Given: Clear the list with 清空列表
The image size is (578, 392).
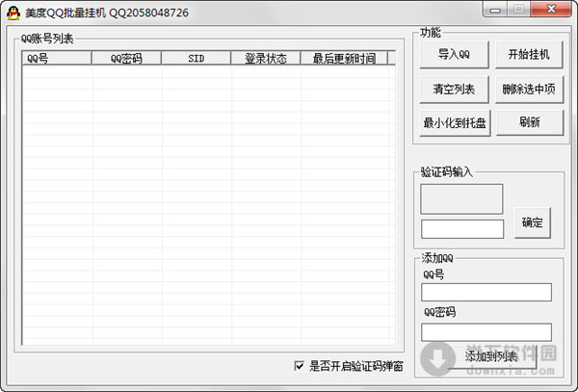Looking at the screenshot, I should pyautogui.click(x=454, y=90).
